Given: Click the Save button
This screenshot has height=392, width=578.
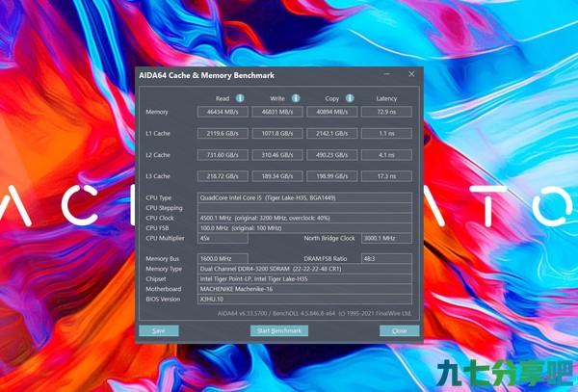Looking at the screenshot, I should pos(159,330).
